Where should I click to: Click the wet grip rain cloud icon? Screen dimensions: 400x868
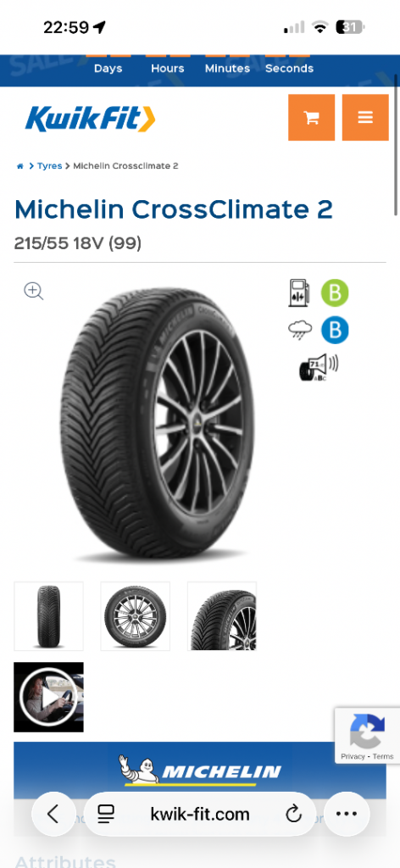pyautogui.click(x=300, y=331)
